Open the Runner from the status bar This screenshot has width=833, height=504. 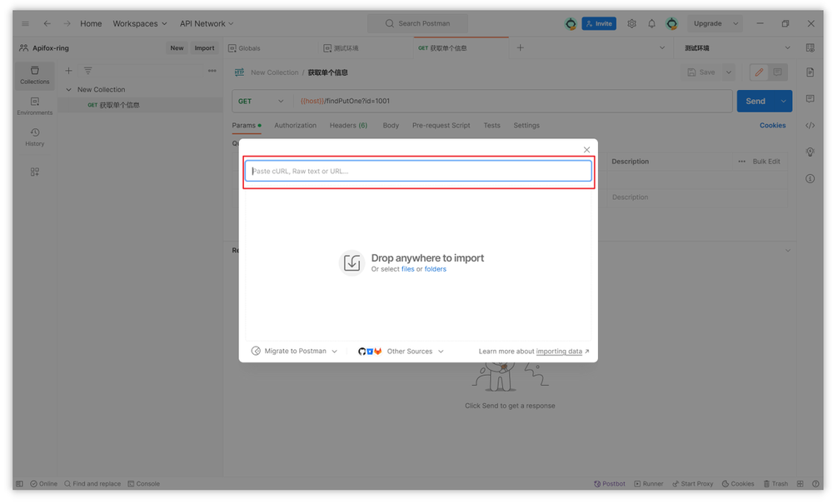648,483
